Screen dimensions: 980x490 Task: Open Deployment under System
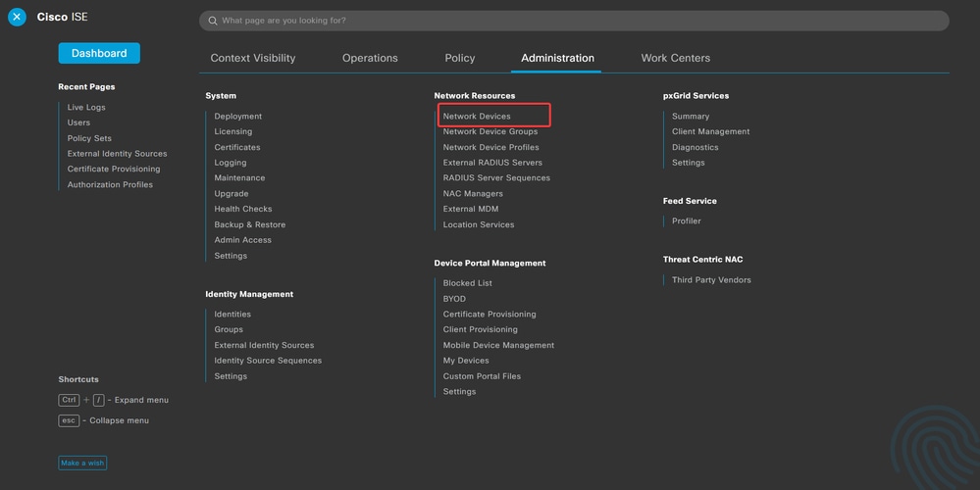pos(238,116)
